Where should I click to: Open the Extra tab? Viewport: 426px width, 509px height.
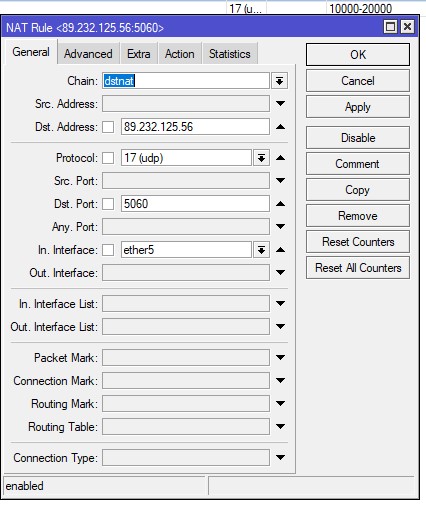[x=139, y=53]
